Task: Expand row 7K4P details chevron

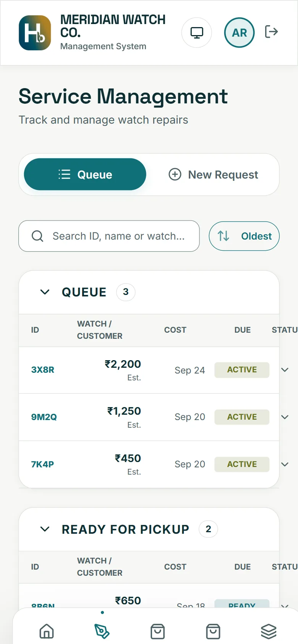Action: point(285,464)
